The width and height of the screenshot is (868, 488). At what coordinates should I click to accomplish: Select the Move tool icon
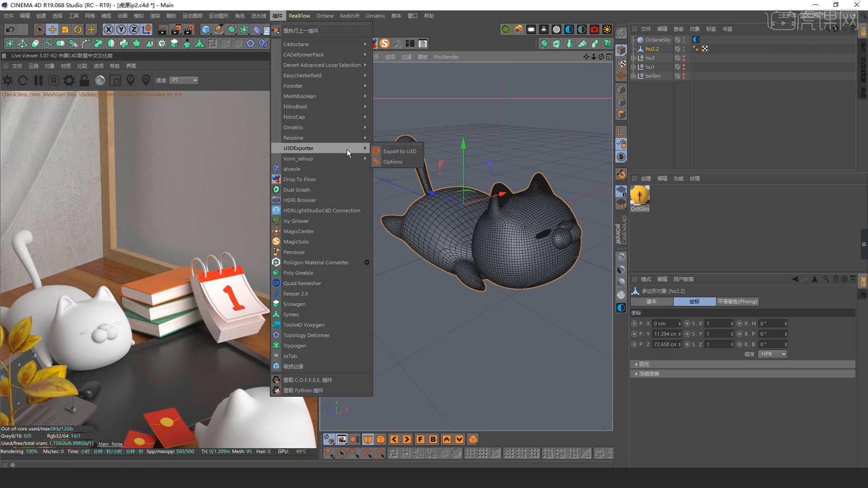52,30
